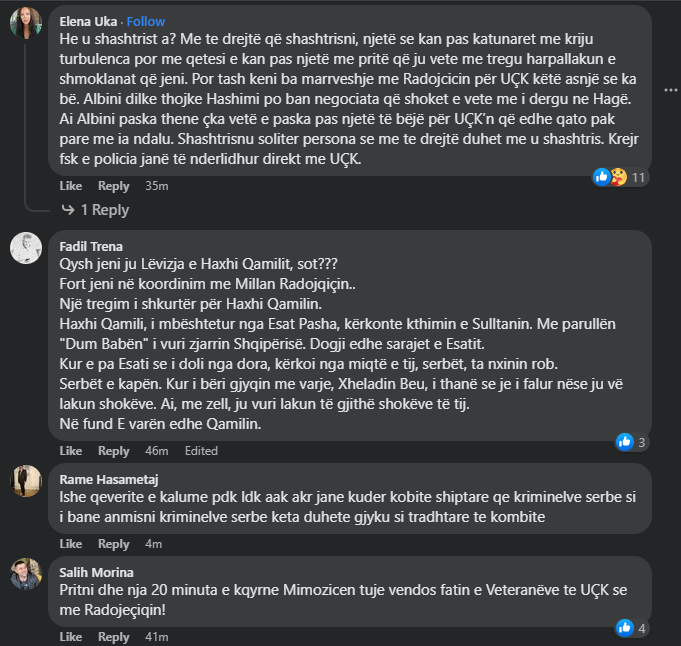Reply to Fadil Trena's comment
The image size is (681, 646).
[114, 451]
